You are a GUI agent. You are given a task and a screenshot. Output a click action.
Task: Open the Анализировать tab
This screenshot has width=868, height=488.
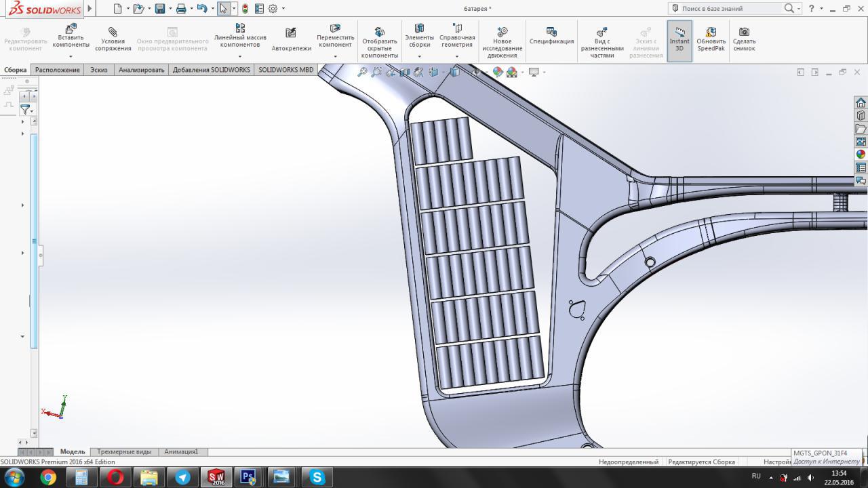pos(141,70)
